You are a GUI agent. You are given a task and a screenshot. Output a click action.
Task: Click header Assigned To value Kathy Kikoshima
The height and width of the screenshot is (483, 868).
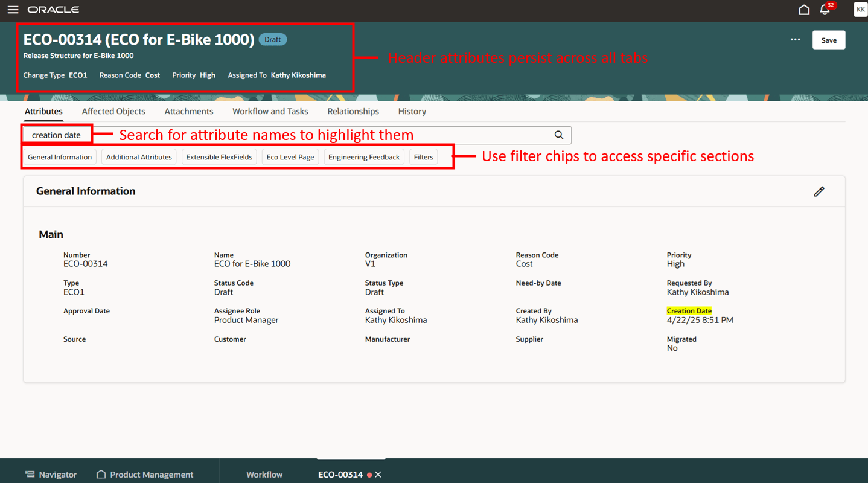[298, 75]
